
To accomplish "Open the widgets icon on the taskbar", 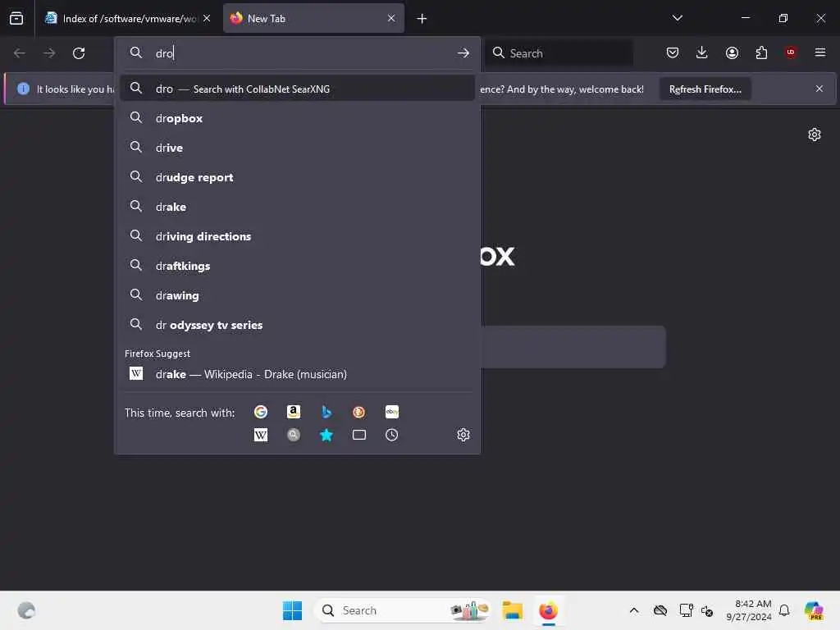I will (x=26, y=610).
